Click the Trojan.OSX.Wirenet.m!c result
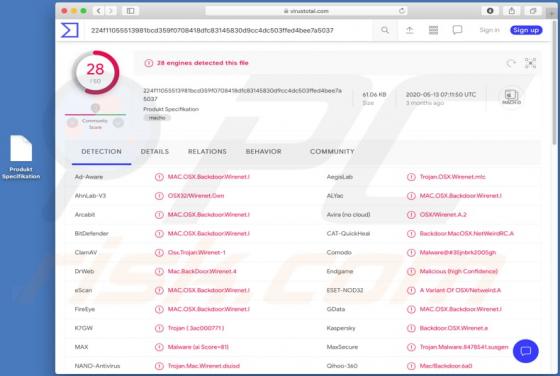Viewport: 560px width, 376px height. click(452, 177)
